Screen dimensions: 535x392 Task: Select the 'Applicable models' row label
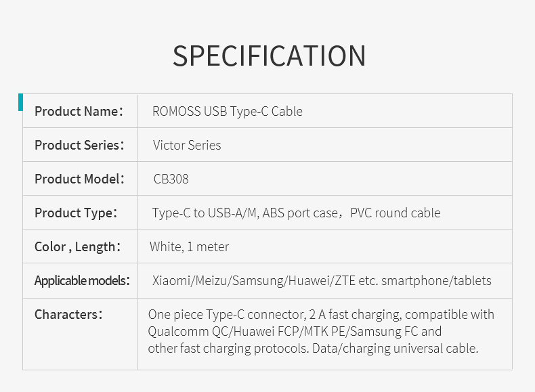point(81,281)
